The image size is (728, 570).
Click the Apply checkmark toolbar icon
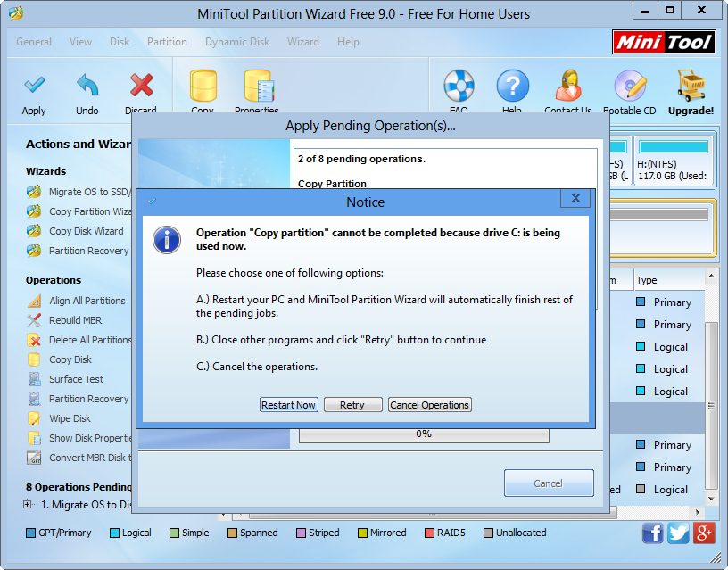point(35,86)
